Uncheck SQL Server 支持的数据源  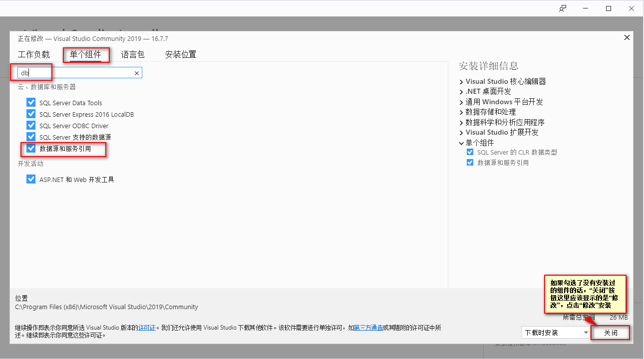(x=31, y=137)
